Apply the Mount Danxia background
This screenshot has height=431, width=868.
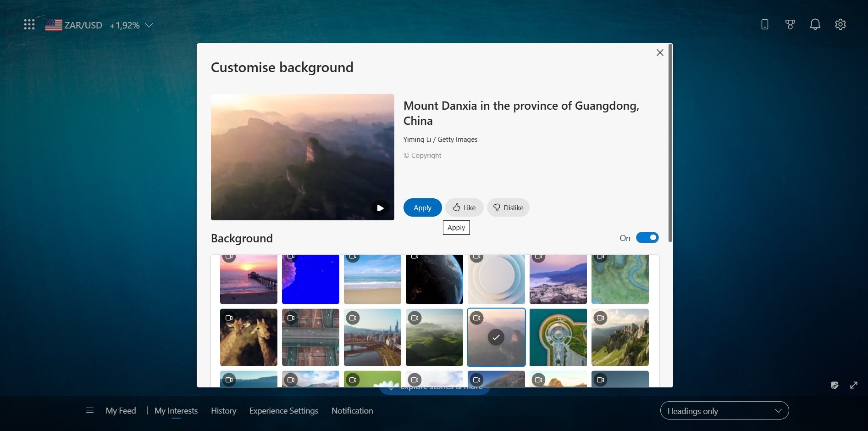click(422, 207)
